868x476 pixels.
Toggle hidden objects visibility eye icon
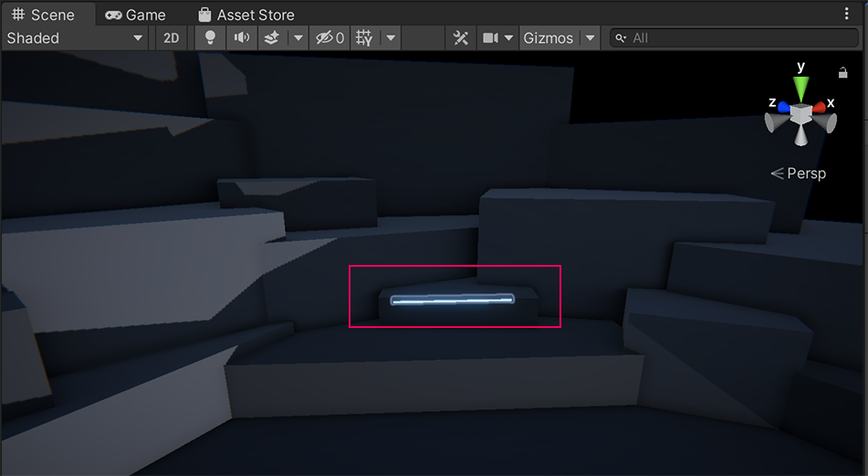(x=329, y=37)
